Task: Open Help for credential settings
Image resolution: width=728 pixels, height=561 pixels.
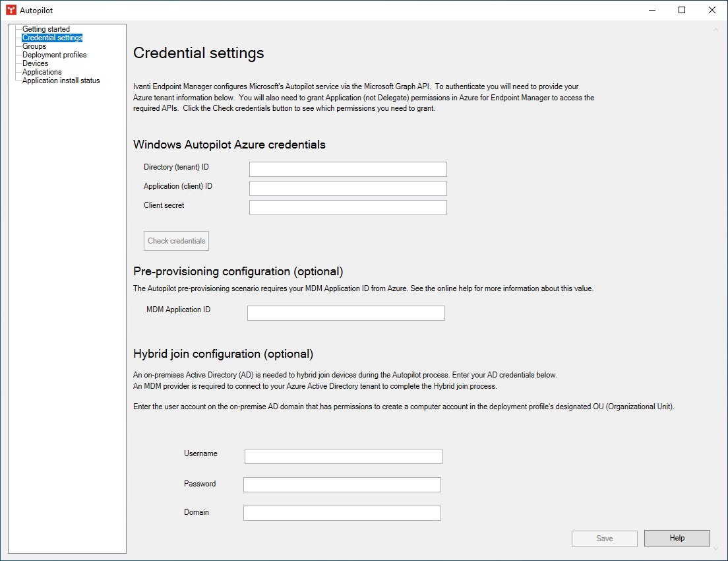Action: tap(677, 538)
